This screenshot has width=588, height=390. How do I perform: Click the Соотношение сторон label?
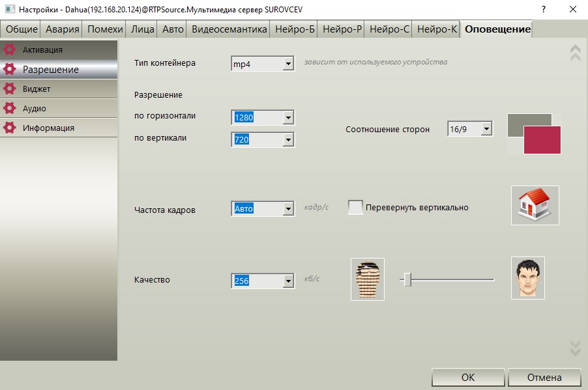[387, 130]
